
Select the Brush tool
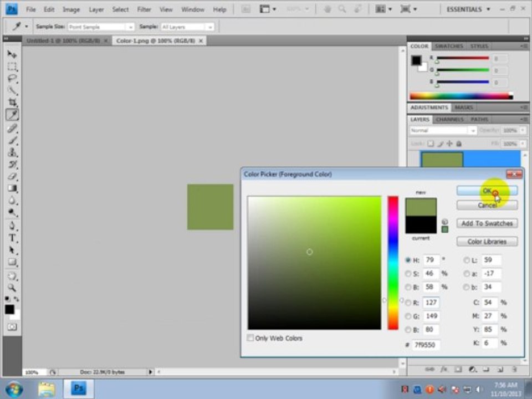point(12,140)
